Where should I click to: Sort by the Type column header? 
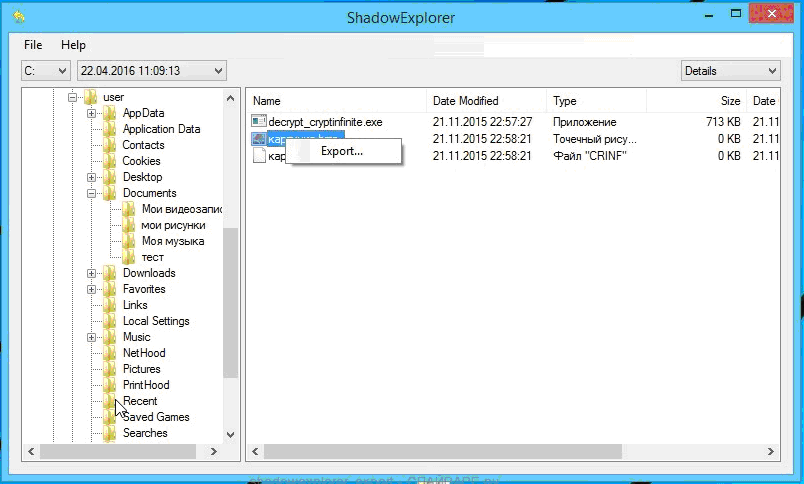pyautogui.click(x=596, y=101)
